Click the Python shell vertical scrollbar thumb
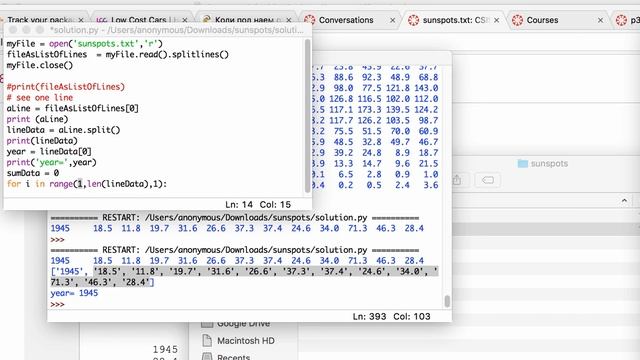The height and width of the screenshot is (360, 640). (447, 301)
